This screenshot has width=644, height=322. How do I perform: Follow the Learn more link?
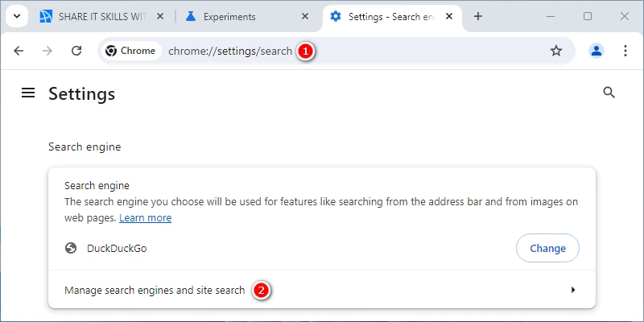146,218
